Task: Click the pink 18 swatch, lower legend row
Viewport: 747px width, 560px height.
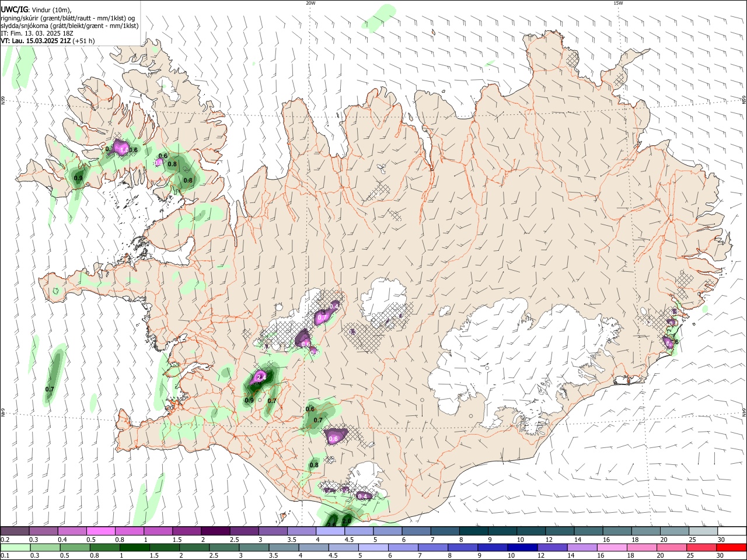Action: 641,547
